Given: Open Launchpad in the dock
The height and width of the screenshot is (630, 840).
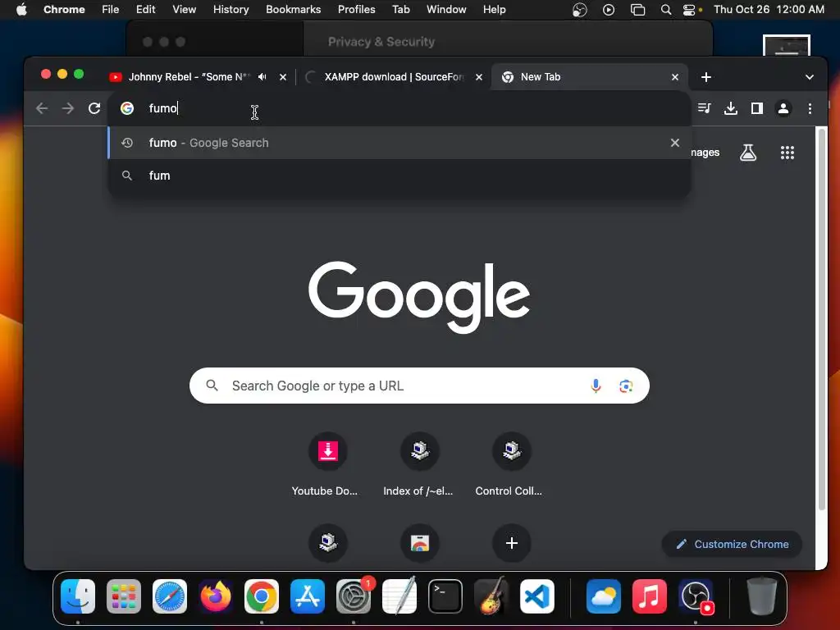Looking at the screenshot, I should (x=124, y=596).
